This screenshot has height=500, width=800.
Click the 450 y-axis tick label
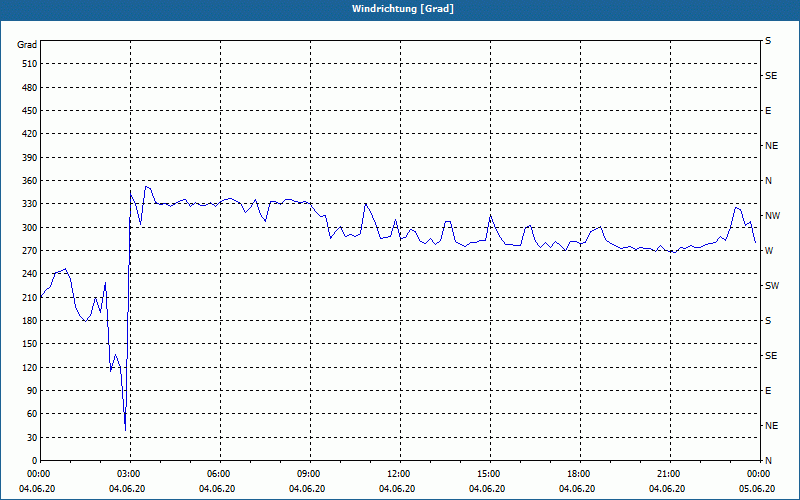click(x=30, y=111)
